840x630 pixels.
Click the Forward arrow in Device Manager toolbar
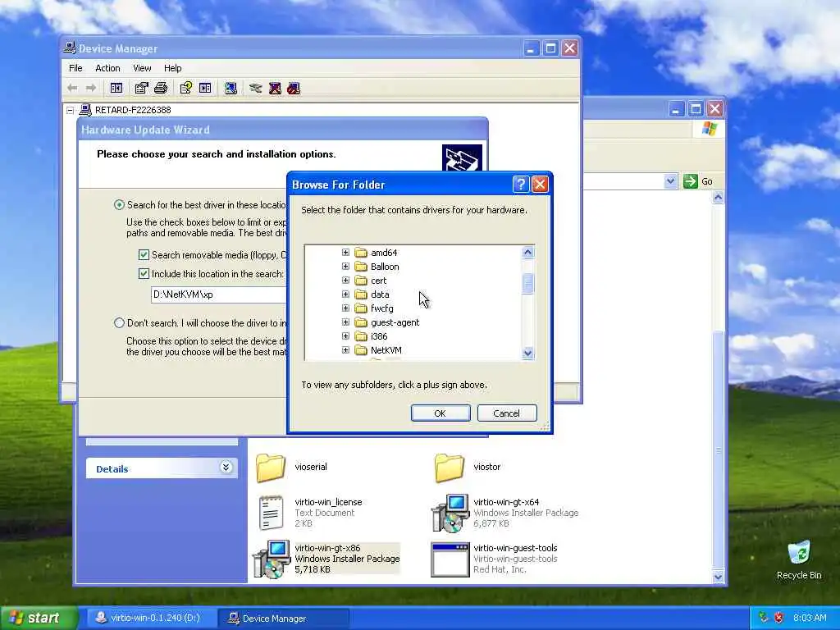91,88
